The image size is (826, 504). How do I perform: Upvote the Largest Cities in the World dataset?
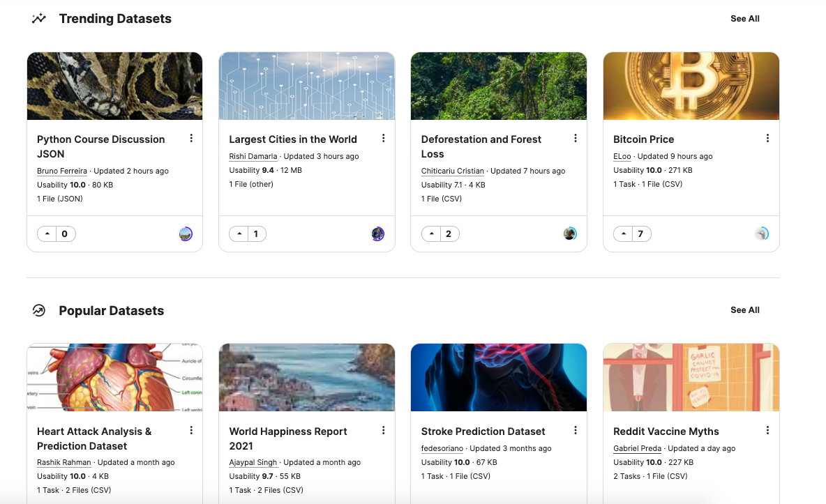(x=239, y=234)
